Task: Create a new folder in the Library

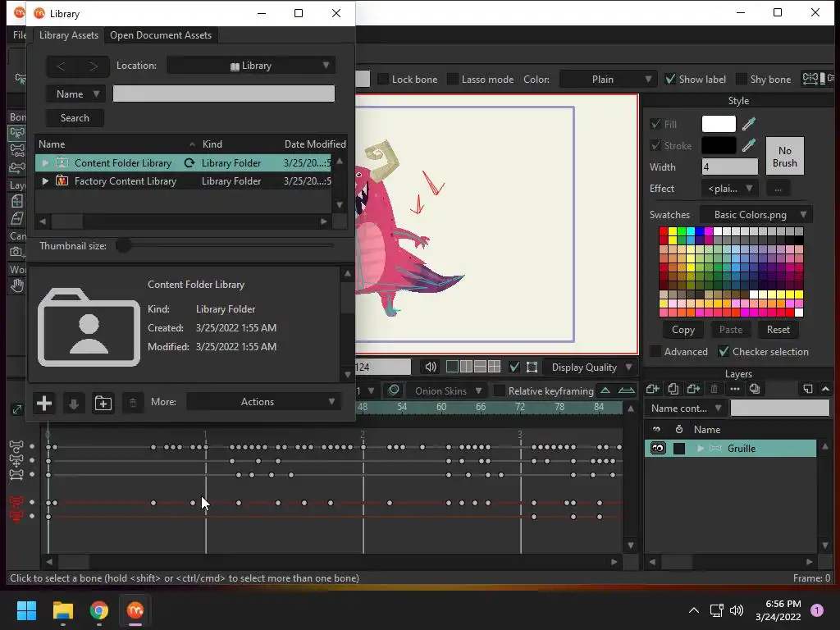Action: pos(103,403)
